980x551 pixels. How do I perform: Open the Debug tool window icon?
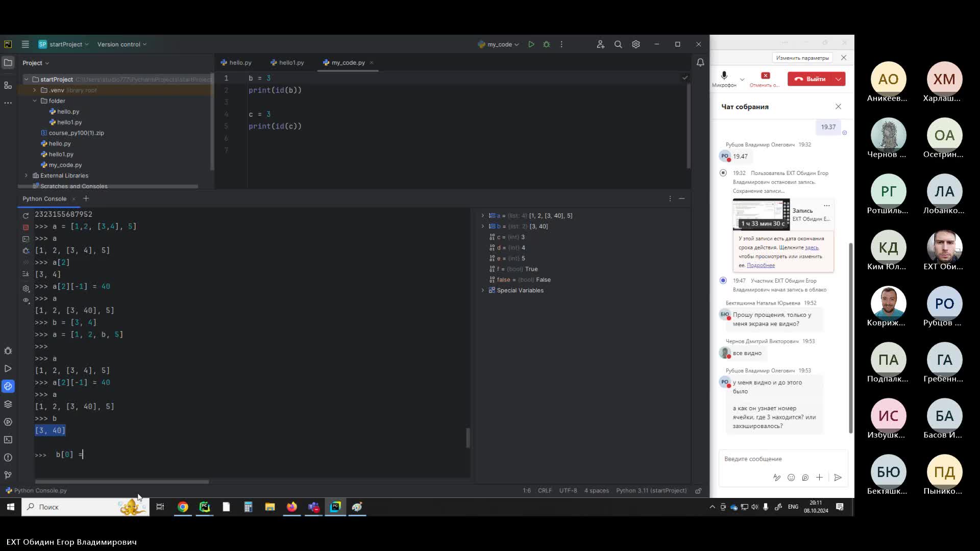click(x=8, y=351)
